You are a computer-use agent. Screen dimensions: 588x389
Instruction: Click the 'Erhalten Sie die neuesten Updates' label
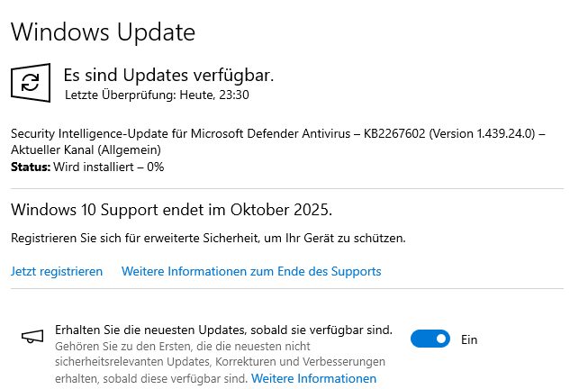(223, 330)
